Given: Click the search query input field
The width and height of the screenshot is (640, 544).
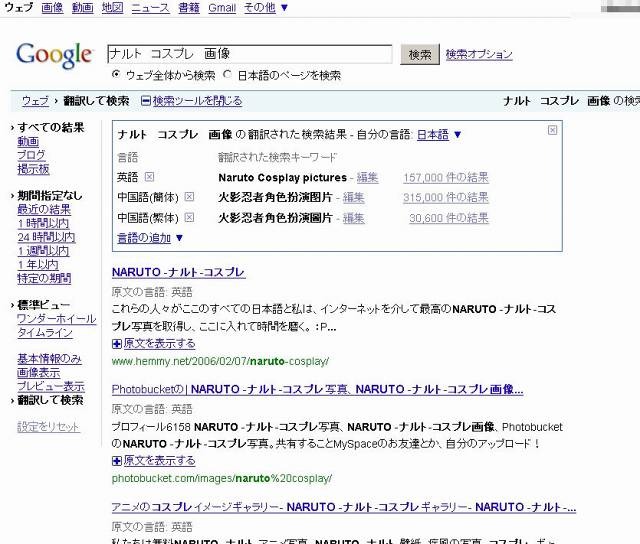Looking at the screenshot, I should [x=249, y=54].
